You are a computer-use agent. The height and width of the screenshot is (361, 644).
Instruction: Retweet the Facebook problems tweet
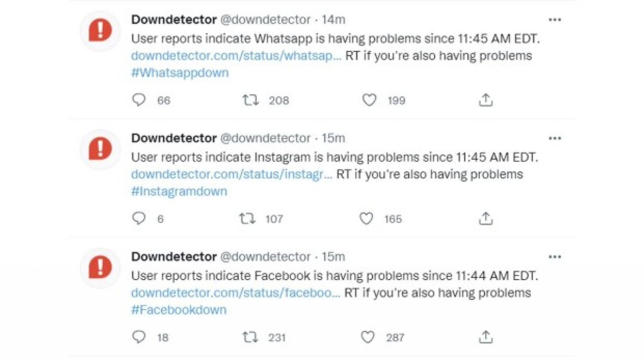250,337
